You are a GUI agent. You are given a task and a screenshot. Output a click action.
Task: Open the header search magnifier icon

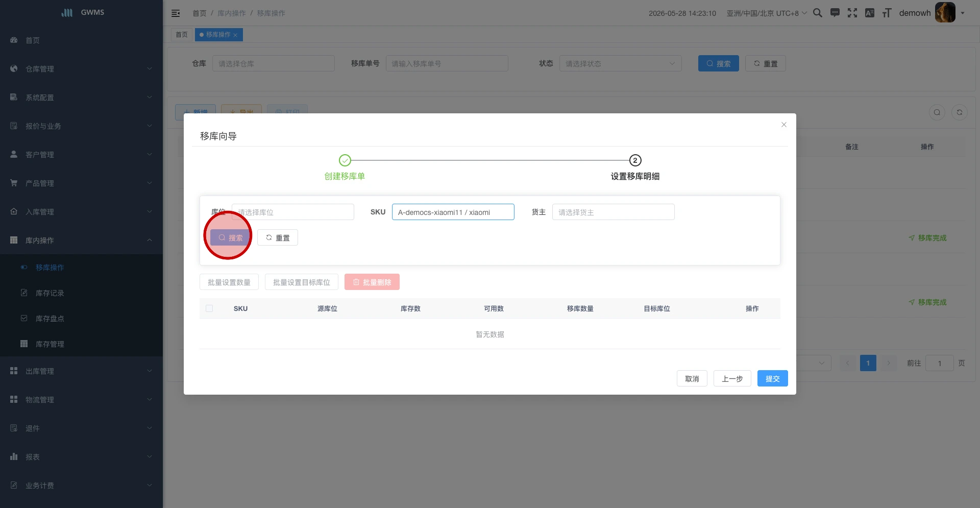pyautogui.click(x=817, y=13)
